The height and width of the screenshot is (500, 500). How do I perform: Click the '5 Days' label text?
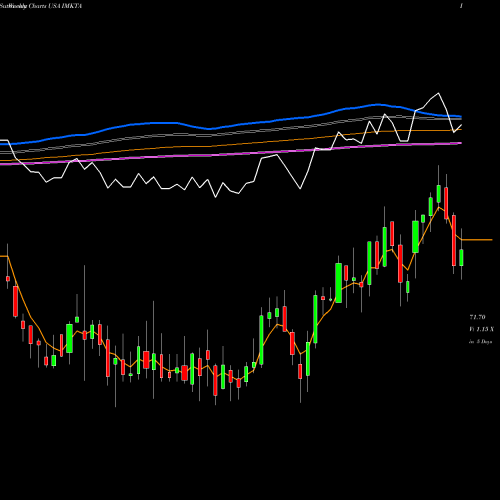tap(484, 342)
